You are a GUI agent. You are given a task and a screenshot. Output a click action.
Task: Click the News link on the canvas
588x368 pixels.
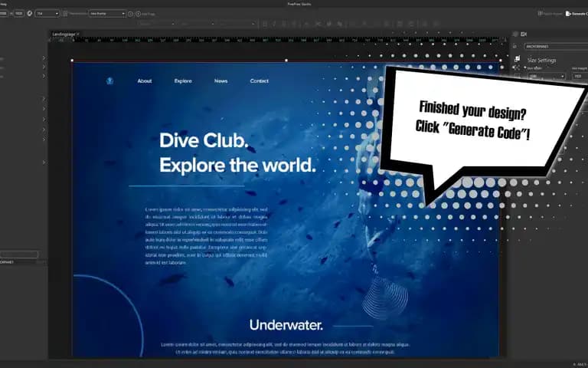tap(220, 80)
